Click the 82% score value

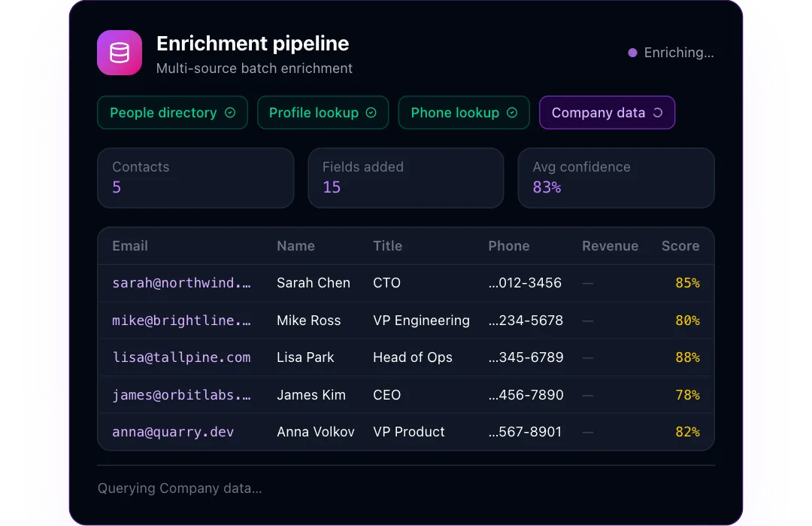pos(687,432)
